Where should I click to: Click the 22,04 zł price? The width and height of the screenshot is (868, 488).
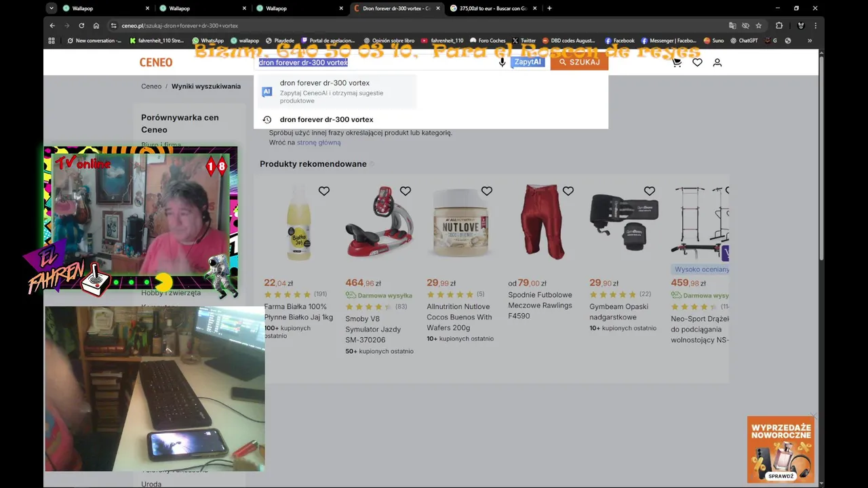pyautogui.click(x=278, y=283)
